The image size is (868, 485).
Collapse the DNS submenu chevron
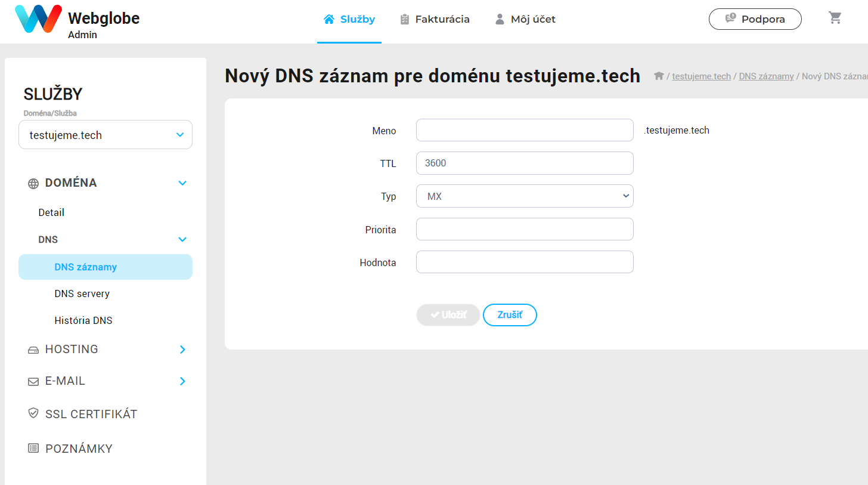[x=182, y=240]
